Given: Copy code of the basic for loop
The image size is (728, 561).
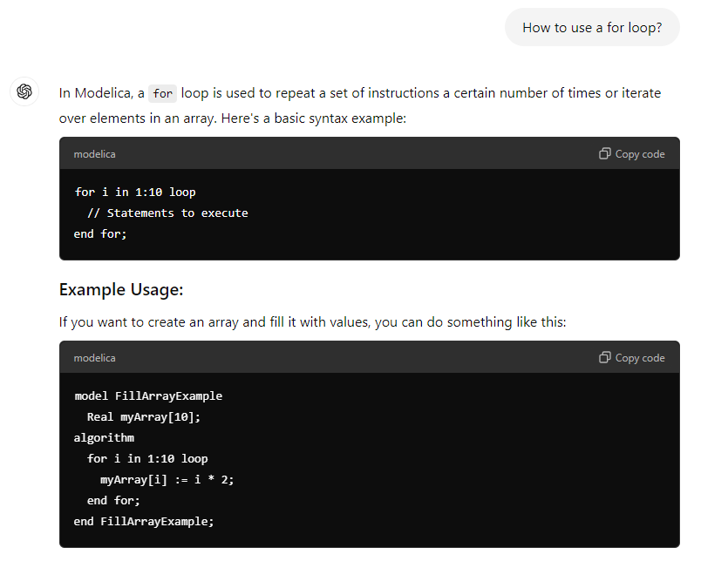Looking at the screenshot, I should coord(632,154).
